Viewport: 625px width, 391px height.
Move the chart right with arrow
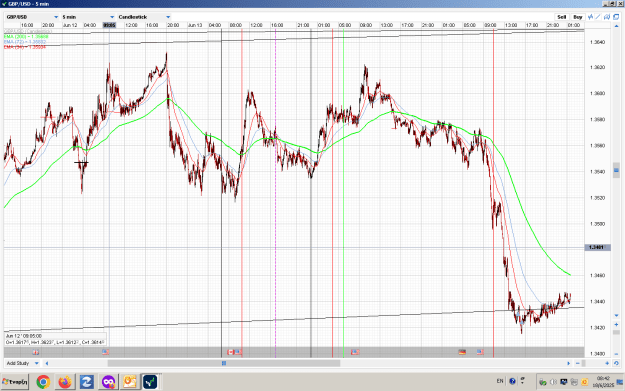[x=568, y=363]
